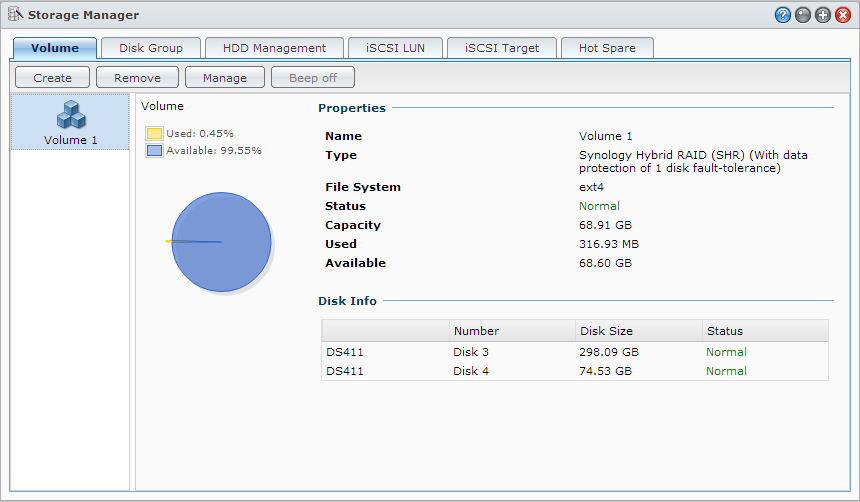The width and height of the screenshot is (860, 502).
Task: Click Normal status for Disk 4
Action: (x=726, y=371)
